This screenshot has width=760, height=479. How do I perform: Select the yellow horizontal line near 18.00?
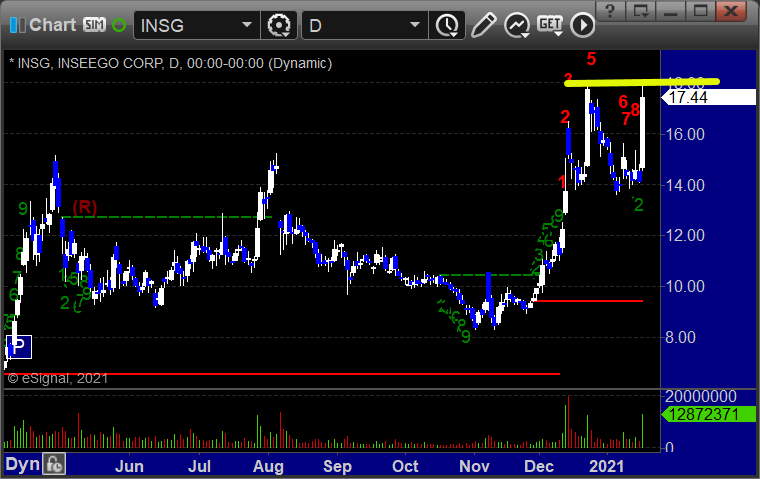[642, 82]
